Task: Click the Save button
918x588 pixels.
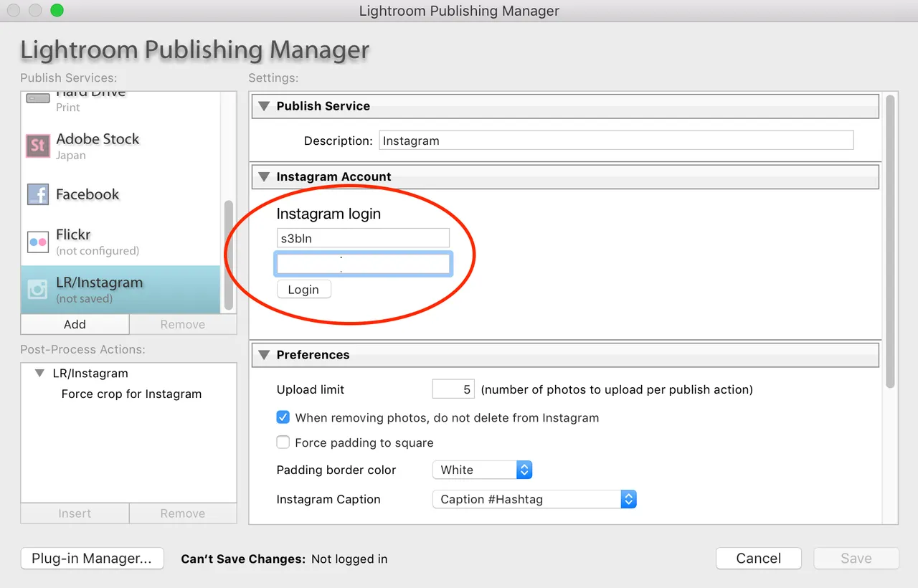Action: pyautogui.click(x=856, y=559)
